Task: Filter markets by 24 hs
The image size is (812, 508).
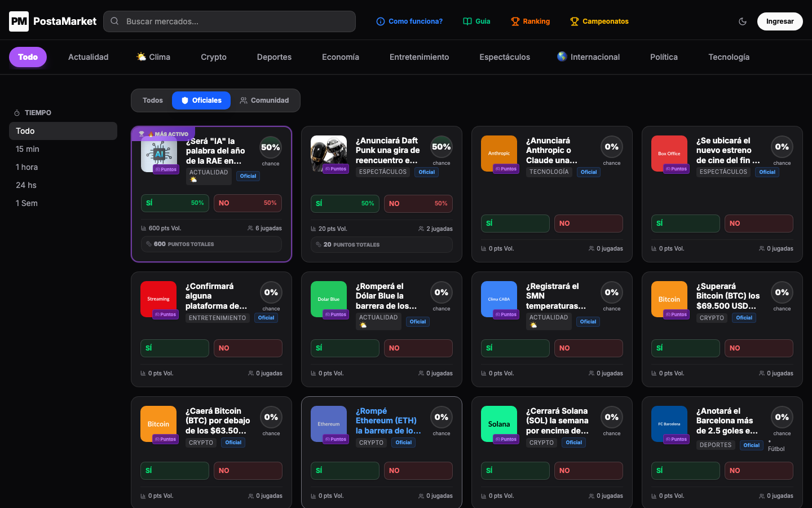Action: pos(63,185)
